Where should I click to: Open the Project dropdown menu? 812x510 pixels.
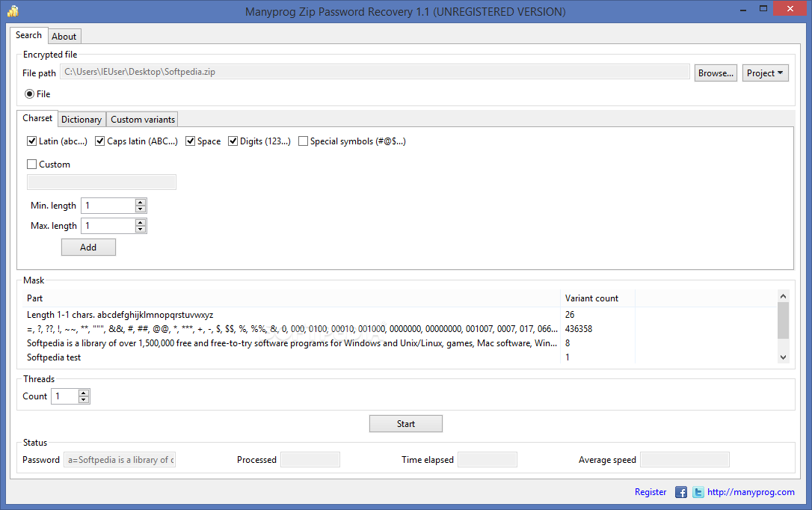(765, 73)
